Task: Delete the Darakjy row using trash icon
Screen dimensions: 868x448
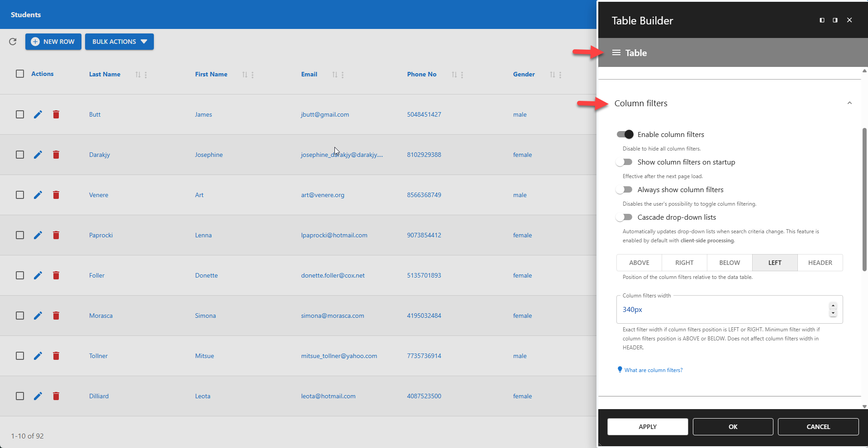Action: click(x=56, y=155)
